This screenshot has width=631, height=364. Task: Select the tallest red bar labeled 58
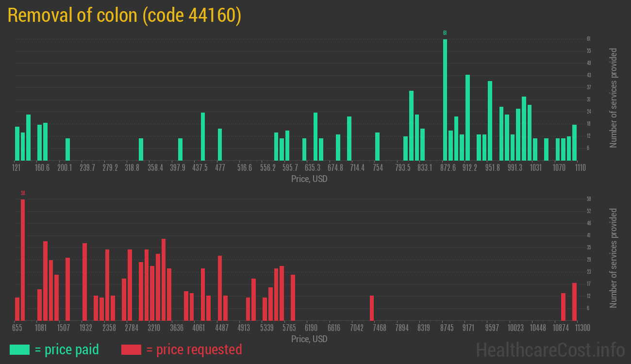click(23, 260)
